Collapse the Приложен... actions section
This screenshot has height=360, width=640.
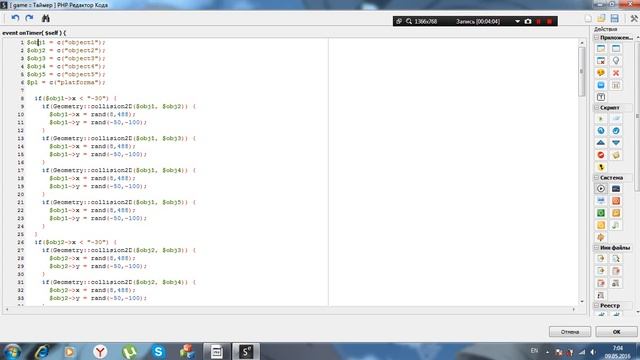coord(596,38)
